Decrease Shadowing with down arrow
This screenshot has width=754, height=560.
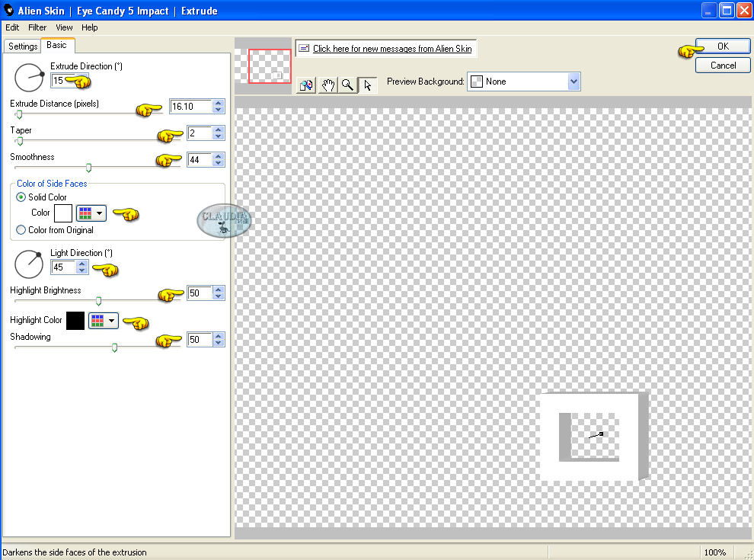click(219, 343)
